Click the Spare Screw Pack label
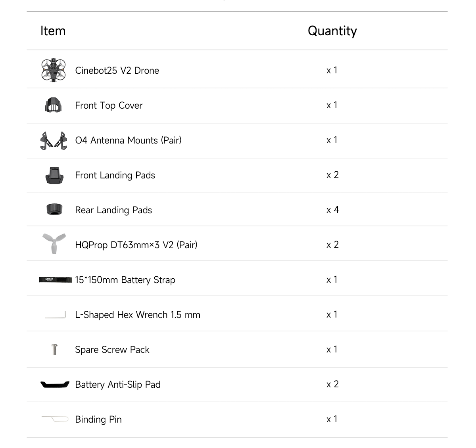This screenshot has height=448, width=476. point(112,350)
